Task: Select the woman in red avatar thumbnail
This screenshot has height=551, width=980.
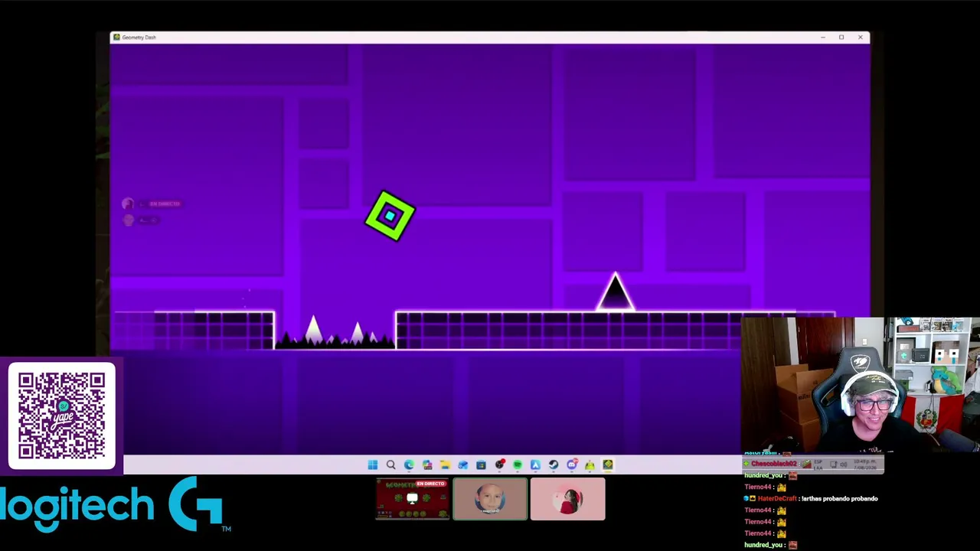Action: click(567, 499)
